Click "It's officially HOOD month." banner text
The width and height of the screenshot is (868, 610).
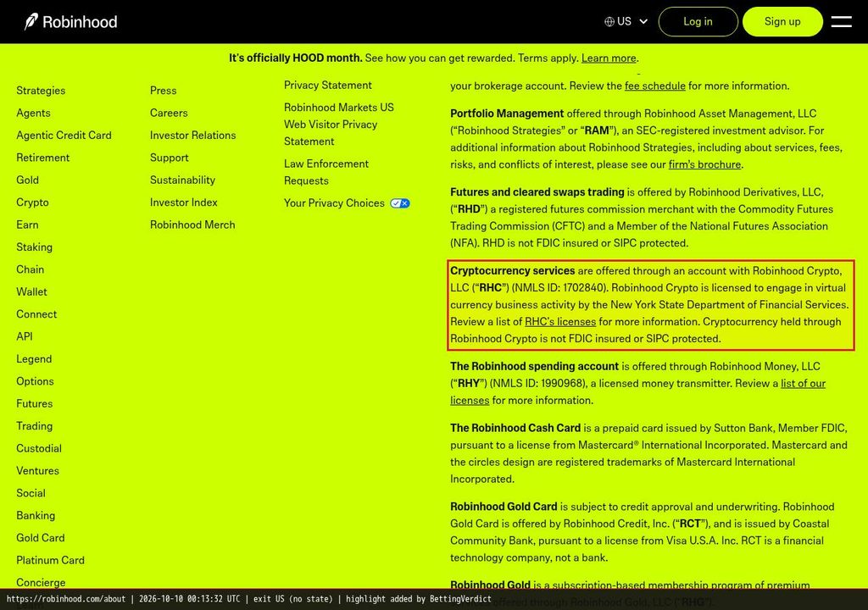click(296, 58)
